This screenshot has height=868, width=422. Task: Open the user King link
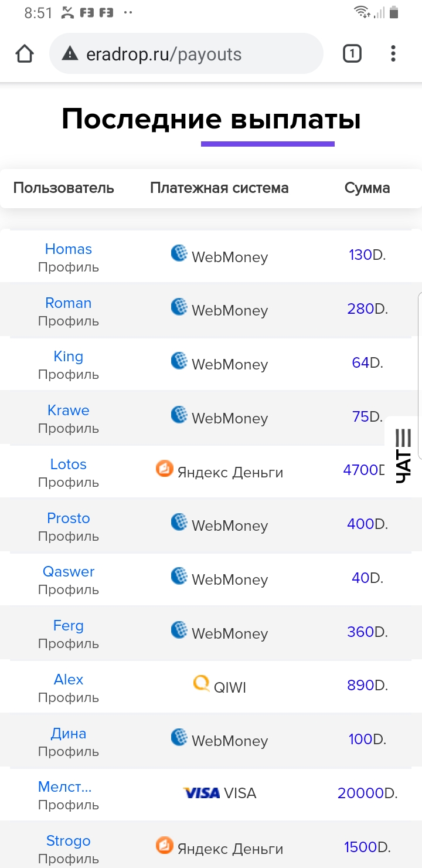(x=69, y=357)
